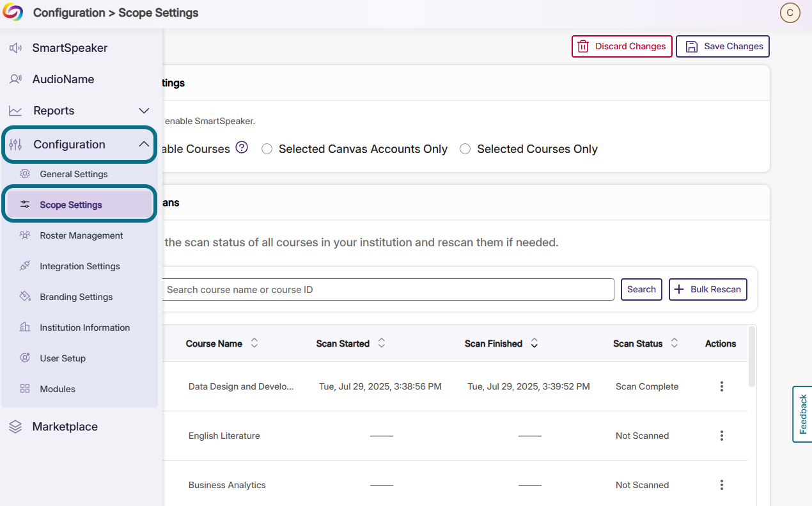This screenshot has height=506, width=812.
Task: Click the 'Data Design and Develo...' course name
Action: pos(241,386)
